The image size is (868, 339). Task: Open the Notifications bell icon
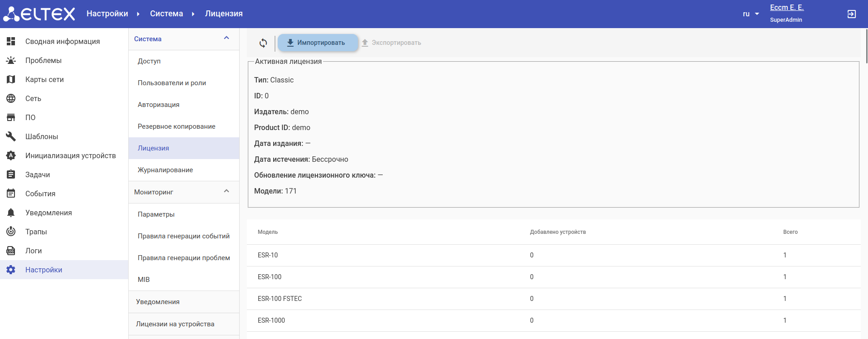tap(11, 213)
